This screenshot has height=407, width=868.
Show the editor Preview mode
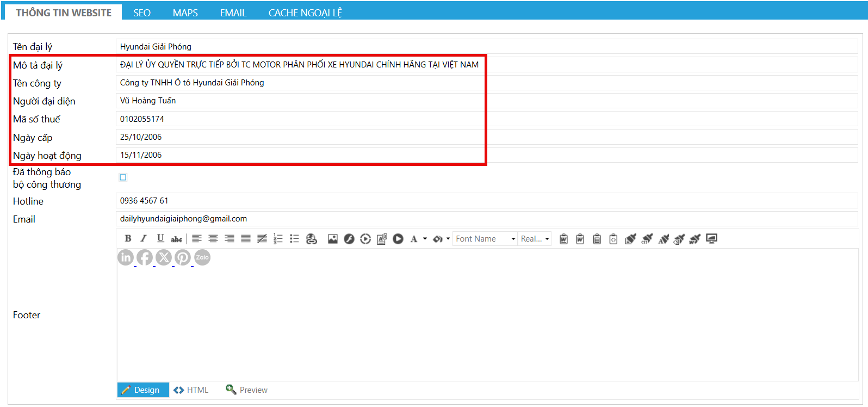[x=247, y=390]
